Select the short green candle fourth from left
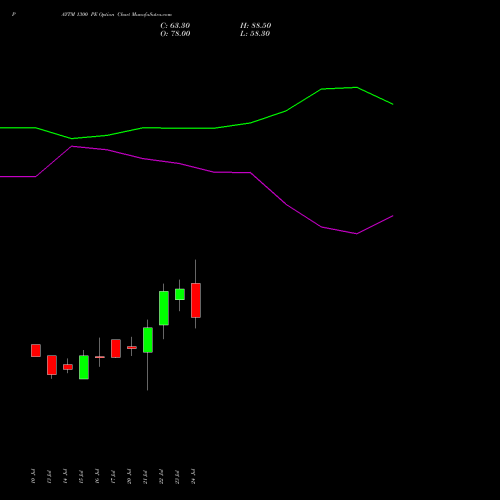Screen dimensions: 500x500 point(84,367)
